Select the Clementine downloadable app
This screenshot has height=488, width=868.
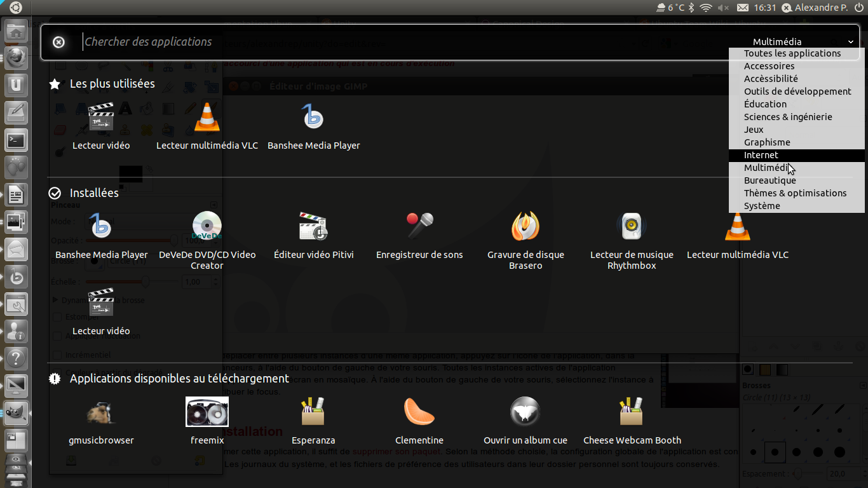click(x=419, y=412)
